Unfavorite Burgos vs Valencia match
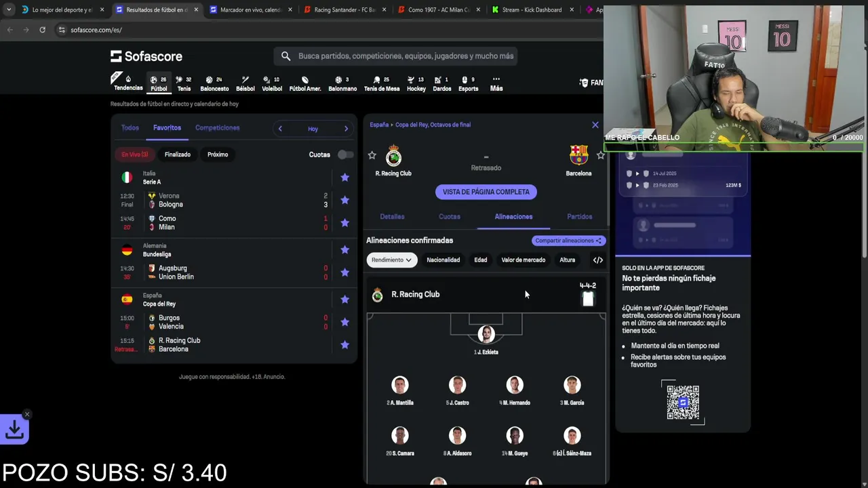This screenshot has width=868, height=488. tap(344, 322)
